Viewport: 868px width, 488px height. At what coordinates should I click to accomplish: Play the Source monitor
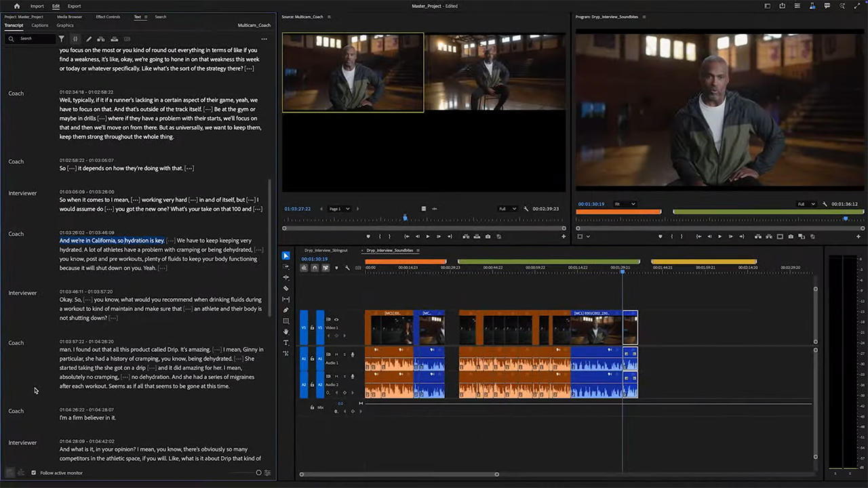(428, 237)
